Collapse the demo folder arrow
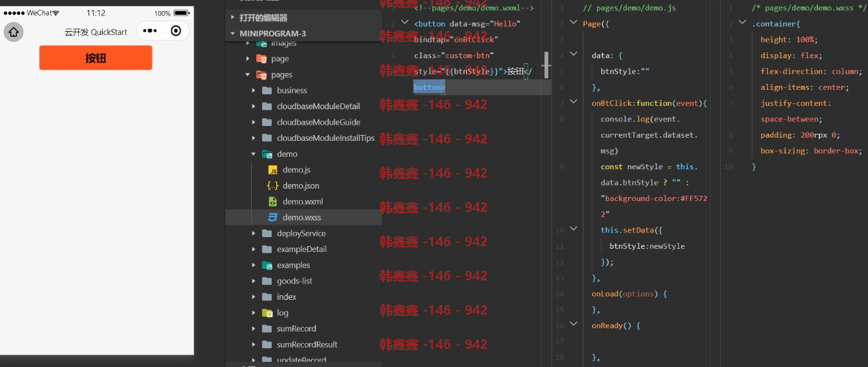Image resolution: width=868 pixels, height=367 pixels. [x=254, y=154]
